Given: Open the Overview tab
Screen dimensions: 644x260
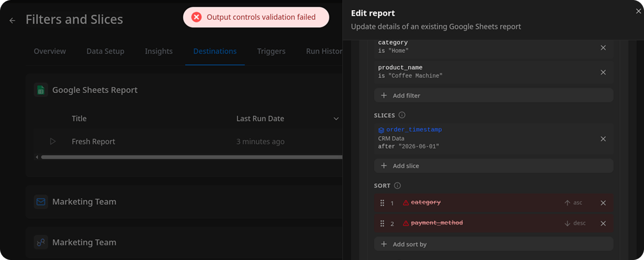Looking at the screenshot, I should coord(50,51).
